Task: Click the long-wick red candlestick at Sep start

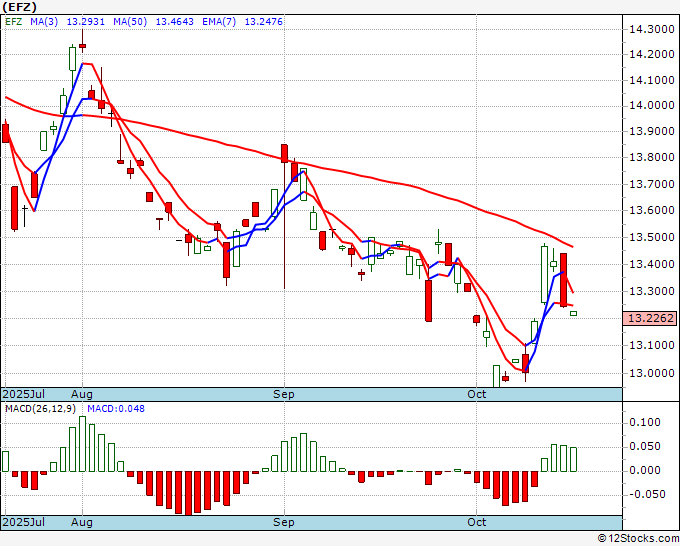Action: (284, 216)
